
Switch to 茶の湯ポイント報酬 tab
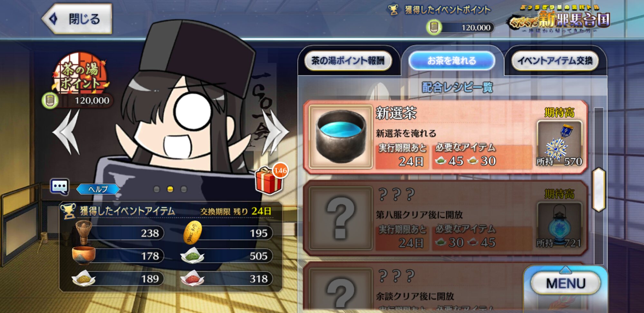(348, 60)
